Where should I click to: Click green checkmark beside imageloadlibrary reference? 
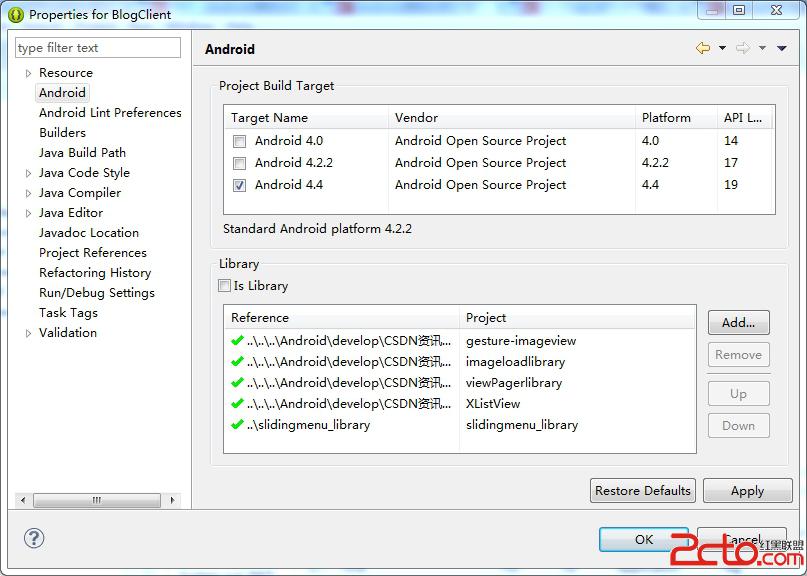[237, 361]
